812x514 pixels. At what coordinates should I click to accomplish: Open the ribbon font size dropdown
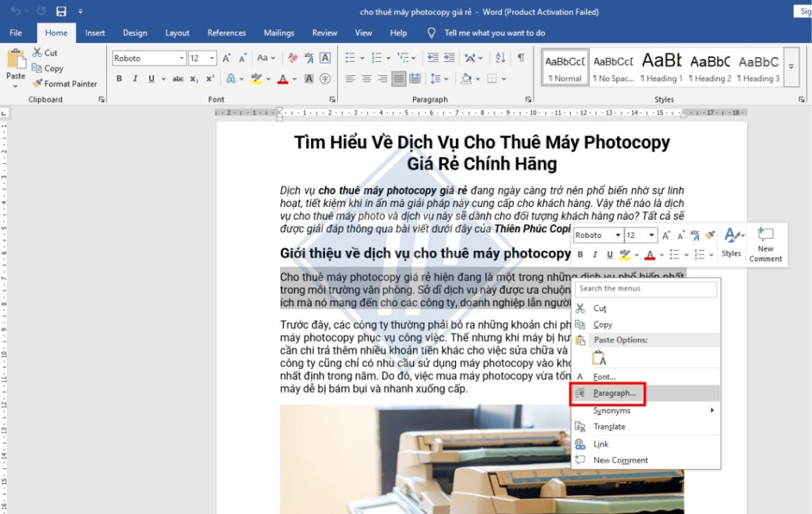[212, 58]
